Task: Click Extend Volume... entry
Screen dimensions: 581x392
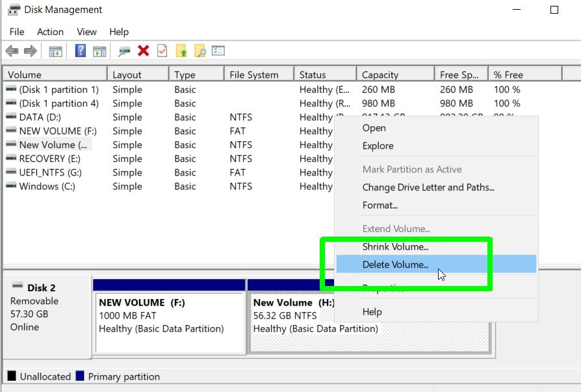Action: coord(436,229)
